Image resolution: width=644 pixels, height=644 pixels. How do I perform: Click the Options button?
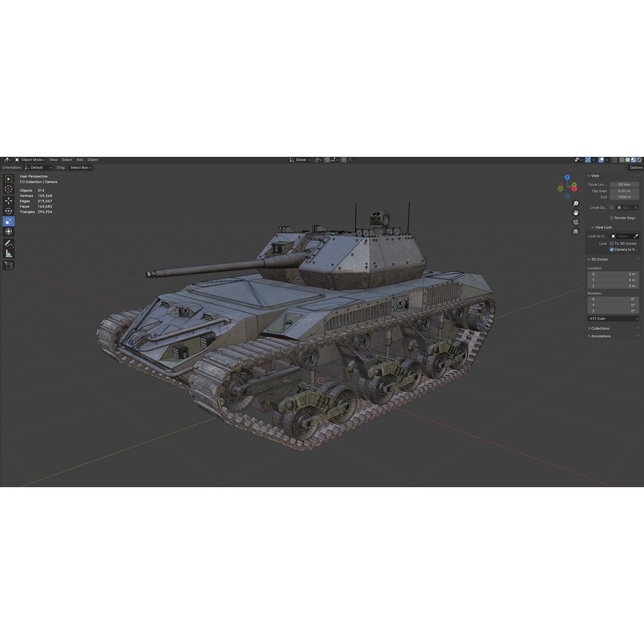click(636, 167)
